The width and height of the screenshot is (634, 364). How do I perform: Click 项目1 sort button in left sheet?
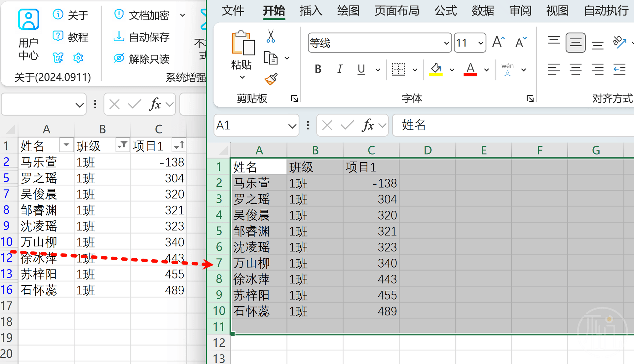pos(179,145)
